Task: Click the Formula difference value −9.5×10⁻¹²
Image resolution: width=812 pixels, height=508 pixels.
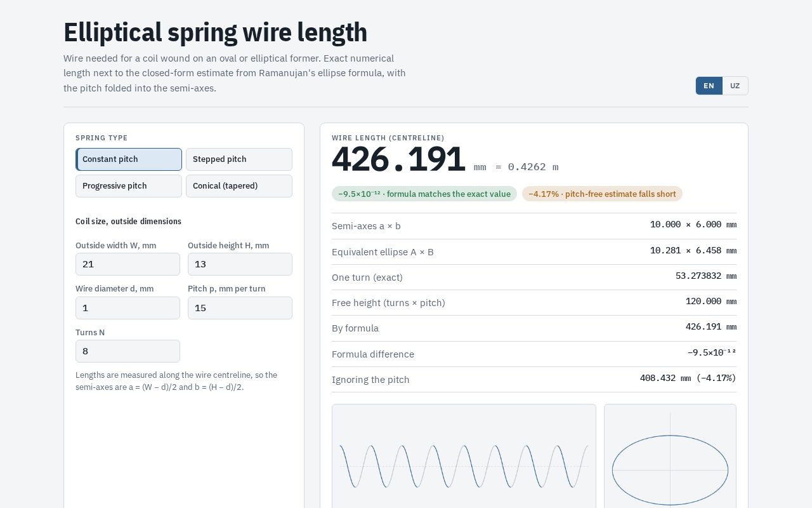Action: click(712, 352)
